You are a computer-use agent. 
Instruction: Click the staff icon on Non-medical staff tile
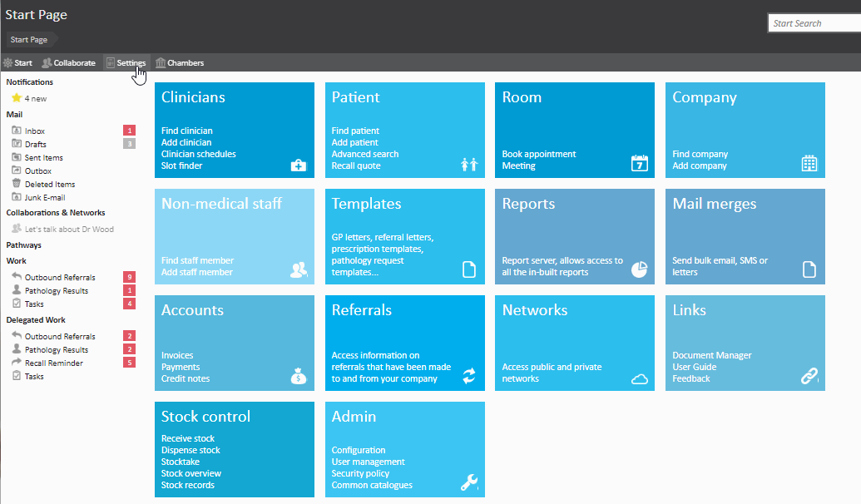coord(299,269)
